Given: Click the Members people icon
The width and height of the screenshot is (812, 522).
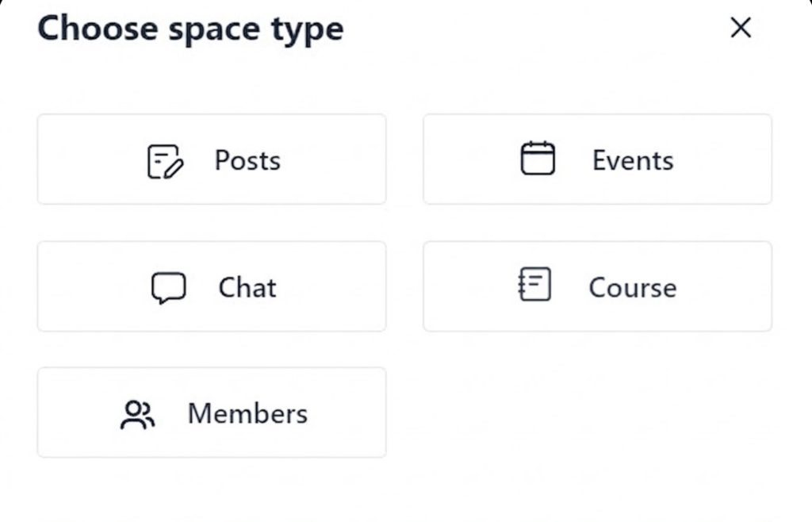Looking at the screenshot, I should (137, 413).
